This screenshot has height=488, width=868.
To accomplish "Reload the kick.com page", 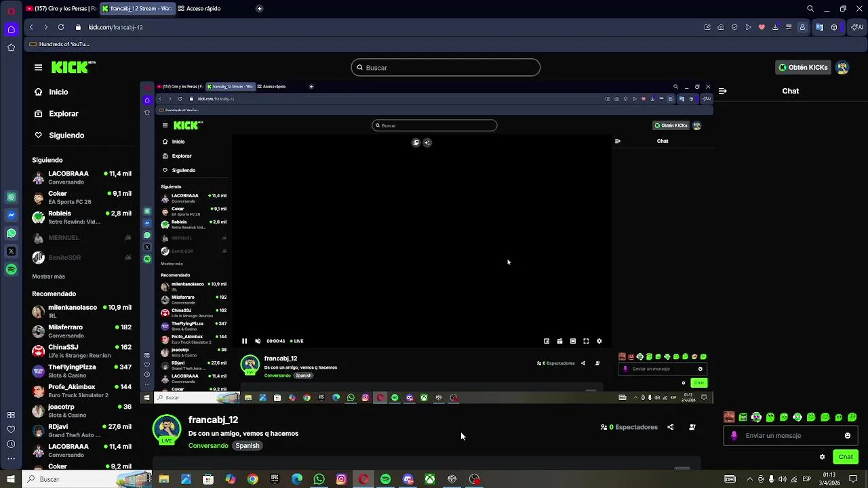I will point(61,27).
